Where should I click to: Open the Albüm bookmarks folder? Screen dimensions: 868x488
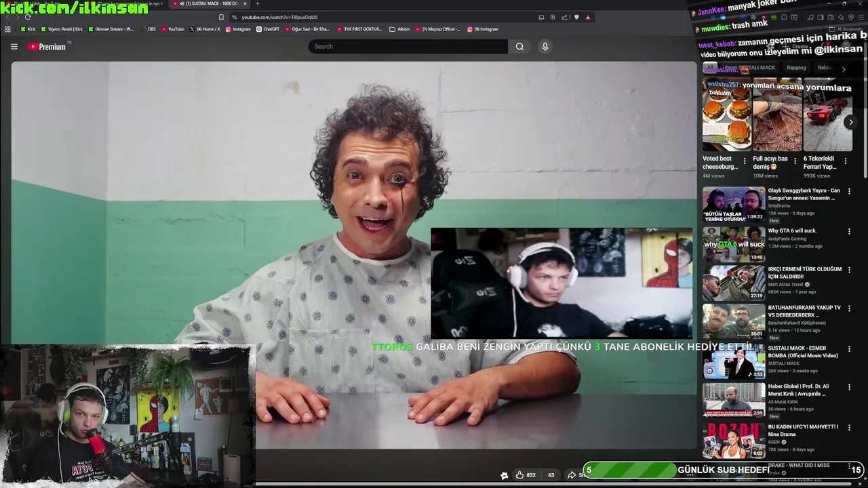[x=400, y=29]
